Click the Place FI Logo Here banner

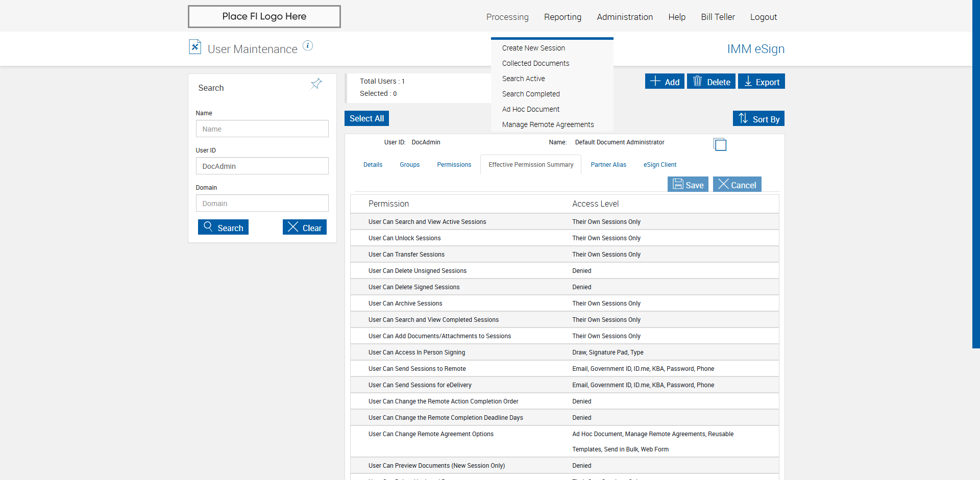264,16
